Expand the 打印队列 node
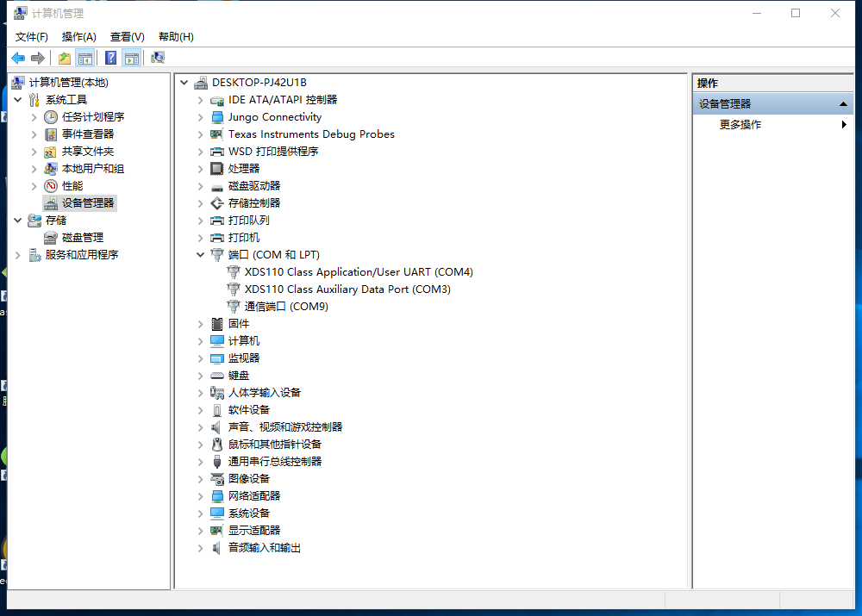Image resolution: width=862 pixels, height=616 pixels. (201, 221)
